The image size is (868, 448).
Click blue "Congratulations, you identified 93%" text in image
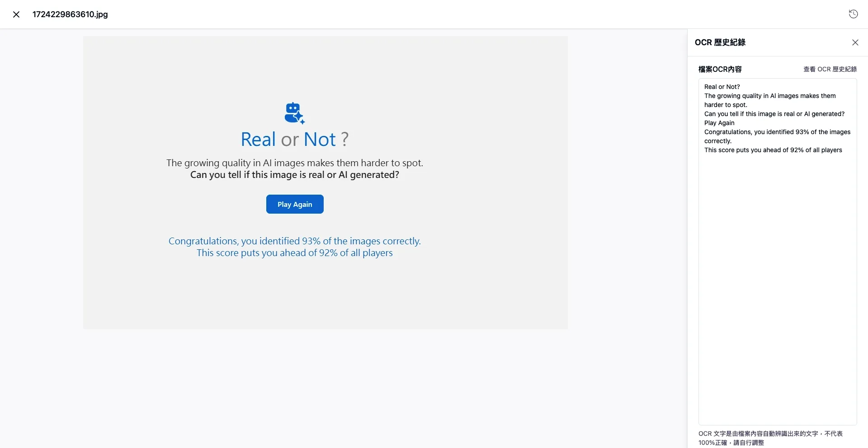click(x=294, y=241)
